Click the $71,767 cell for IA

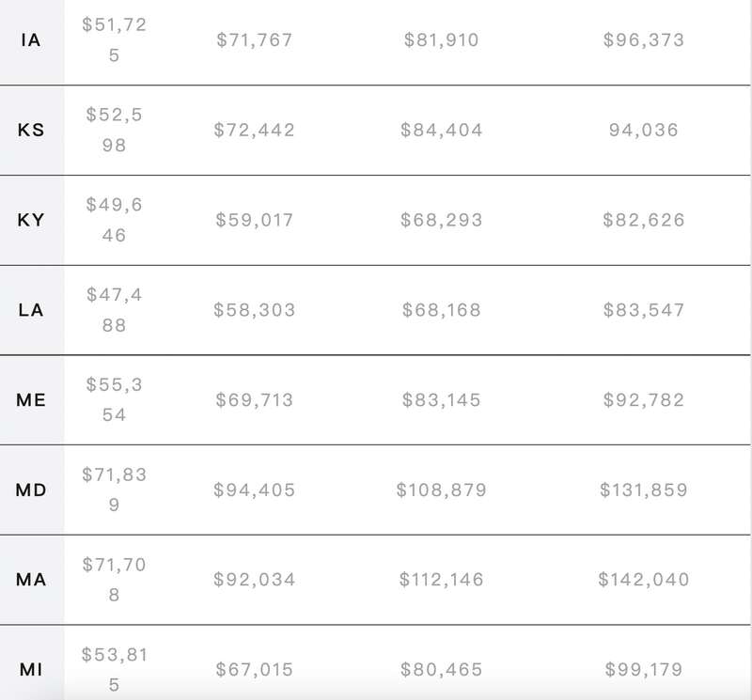(x=254, y=40)
